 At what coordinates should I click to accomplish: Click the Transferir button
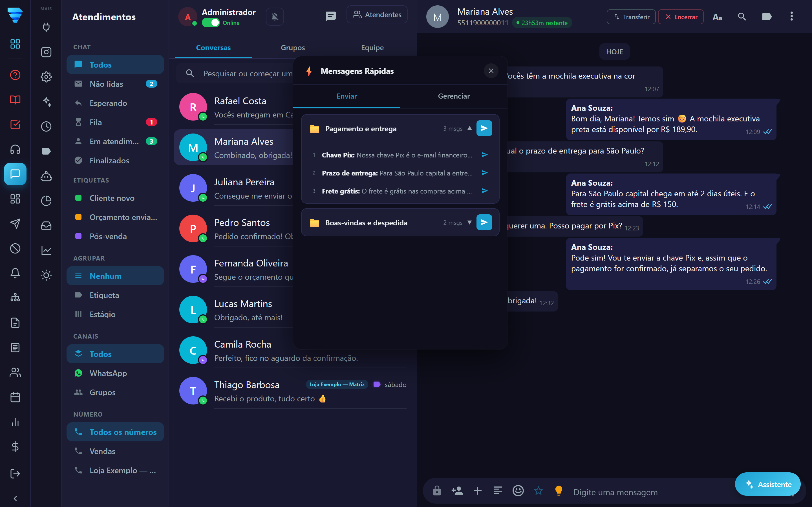tap(631, 17)
